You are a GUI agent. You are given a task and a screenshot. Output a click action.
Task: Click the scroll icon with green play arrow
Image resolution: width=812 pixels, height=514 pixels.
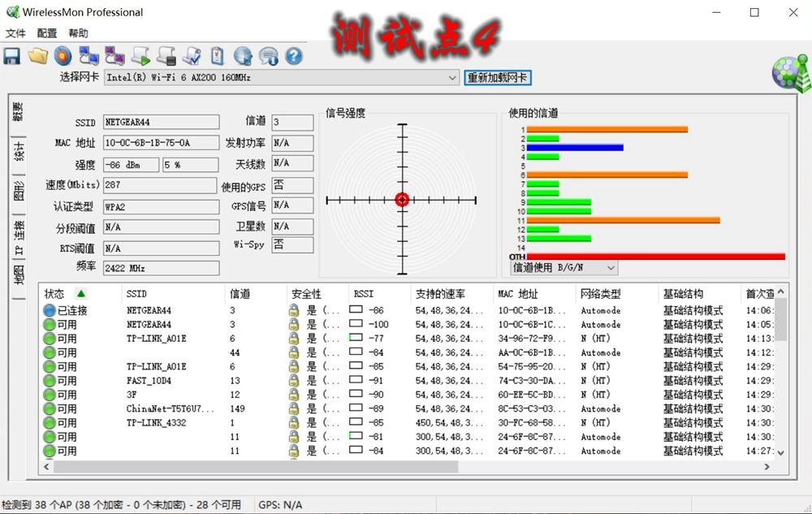141,56
